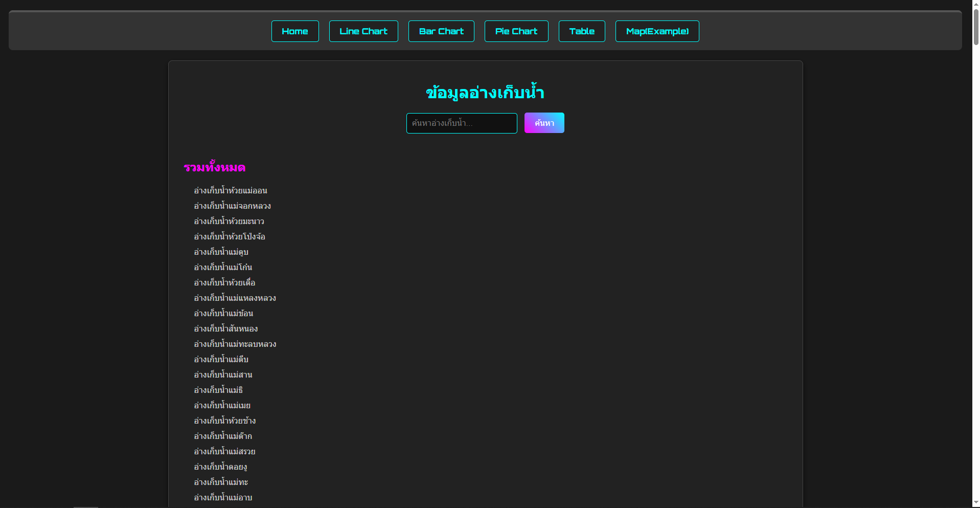Choose อ่างเก็บน้ำห้วยมะนาว from the list
The height and width of the screenshot is (508, 980).
tap(229, 222)
